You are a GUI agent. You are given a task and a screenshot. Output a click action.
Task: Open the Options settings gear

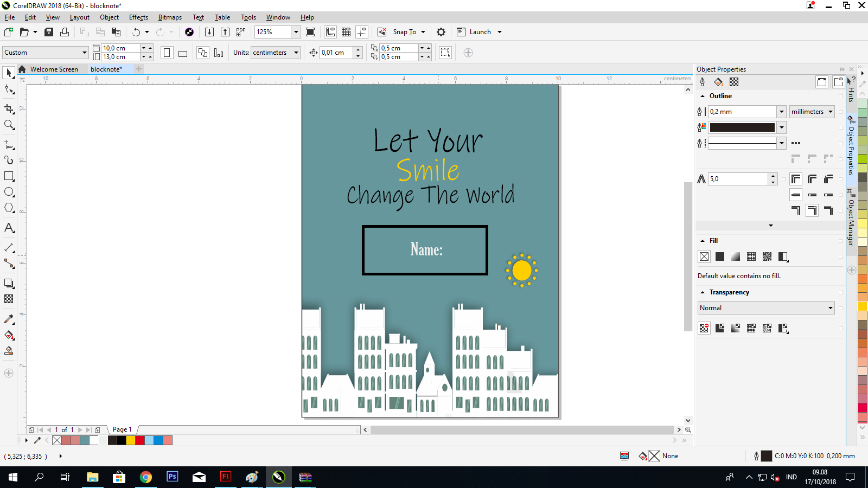(x=441, y=31)
